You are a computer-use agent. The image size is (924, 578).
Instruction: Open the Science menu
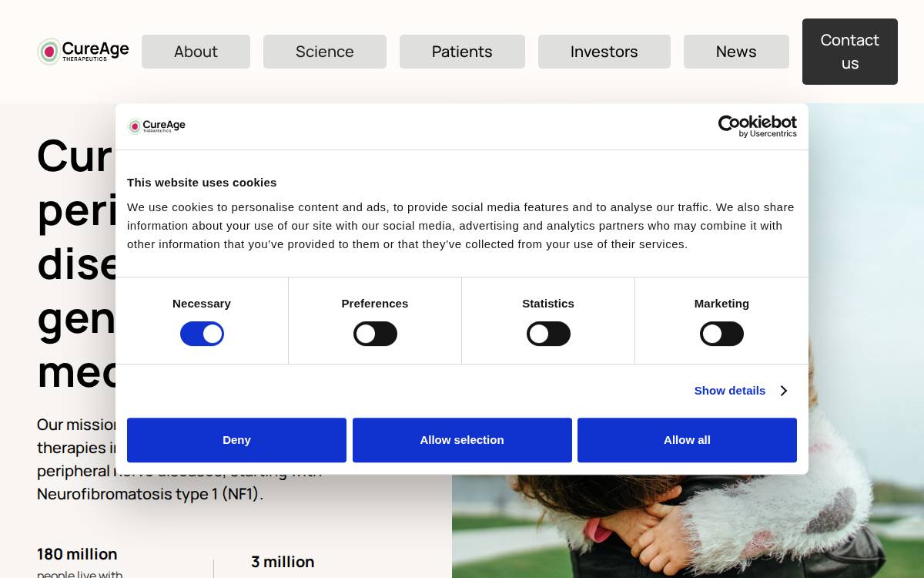[325, 52]
